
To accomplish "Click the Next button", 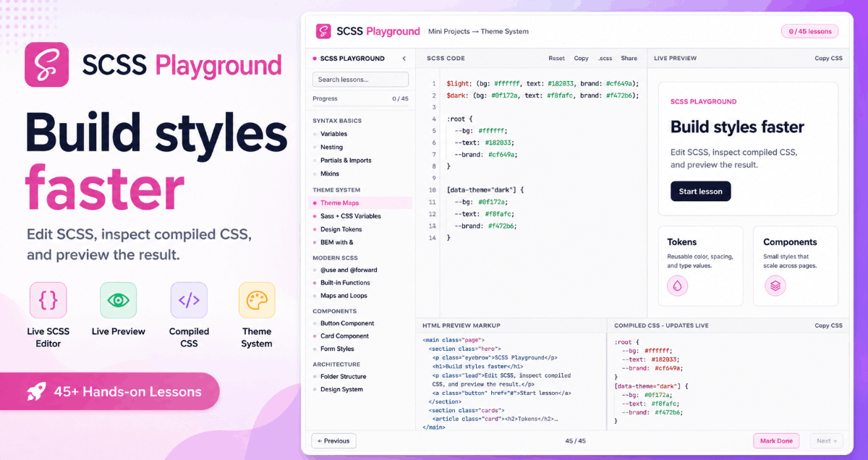I will click(x=826, y=440).
